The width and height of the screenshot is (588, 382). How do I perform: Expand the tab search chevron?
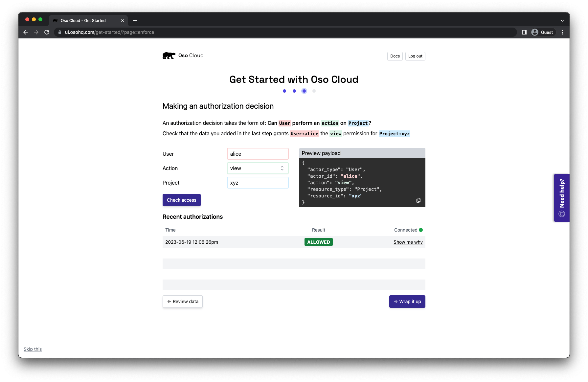coord(562,21)
